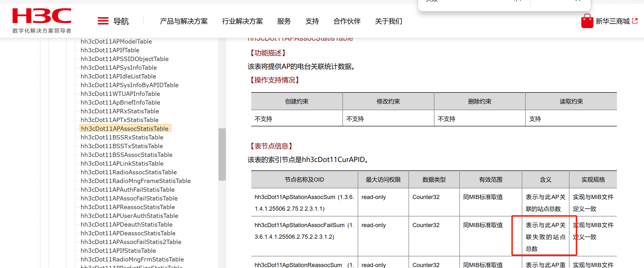Screen dimensions: 644x268
Task: Click external link icon beside 新华三商城
Action: coord(635,21)
